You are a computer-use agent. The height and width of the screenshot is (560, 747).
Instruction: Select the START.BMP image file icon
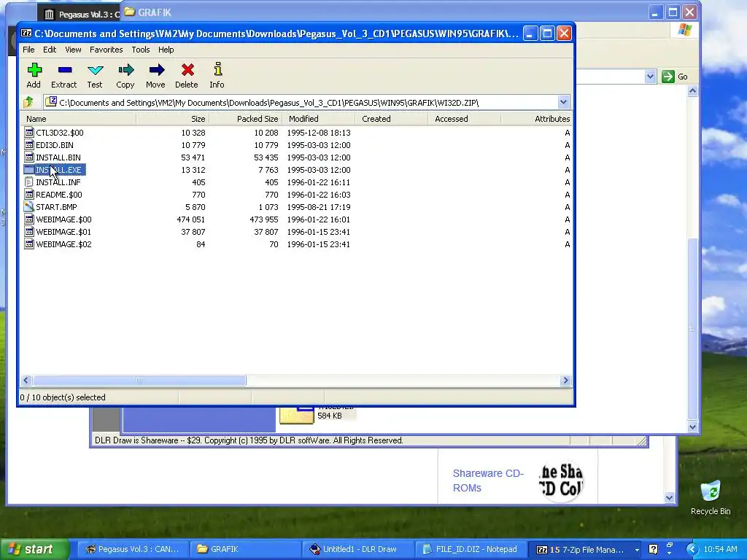point(29,206)
